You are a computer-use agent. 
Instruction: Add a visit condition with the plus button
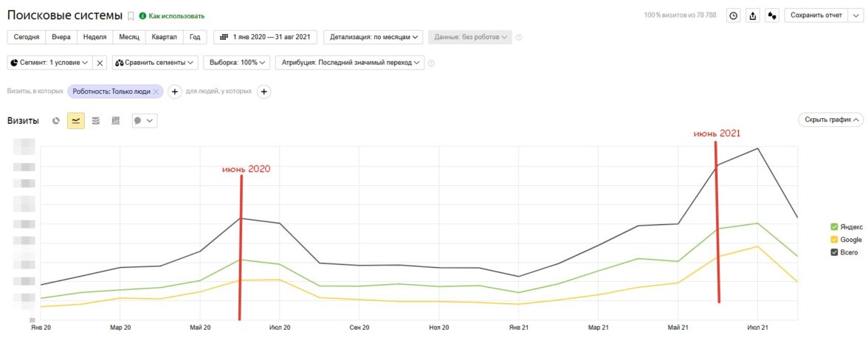175,91
